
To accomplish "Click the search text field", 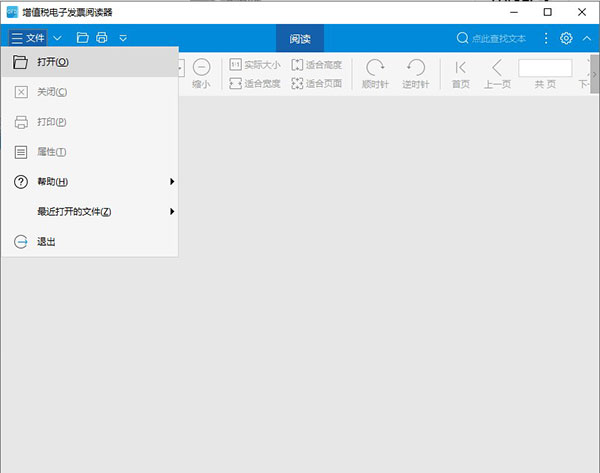I will click(x=498, y=39).
